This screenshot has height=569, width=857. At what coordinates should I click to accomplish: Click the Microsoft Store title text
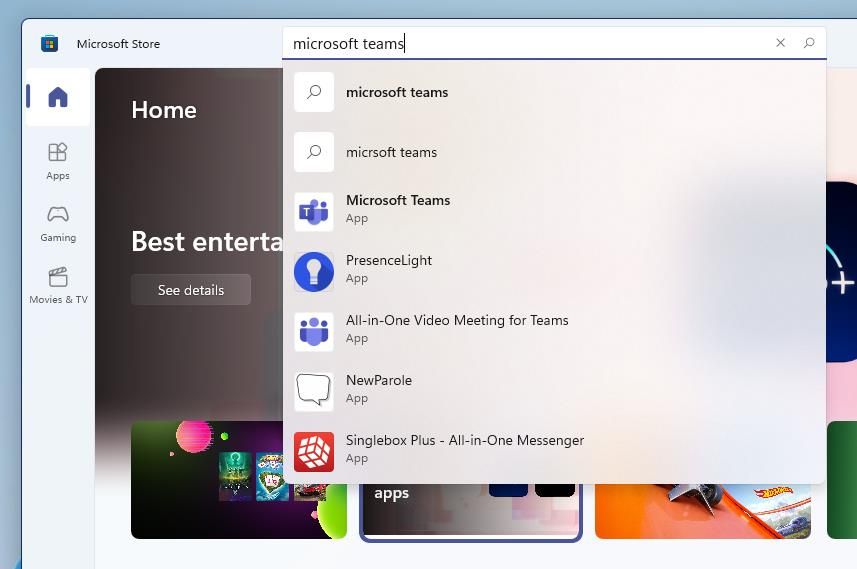click(x=119, y=44)
